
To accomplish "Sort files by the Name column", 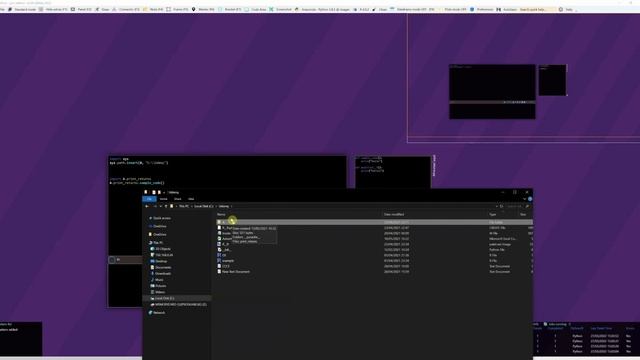I will point(221,214).
